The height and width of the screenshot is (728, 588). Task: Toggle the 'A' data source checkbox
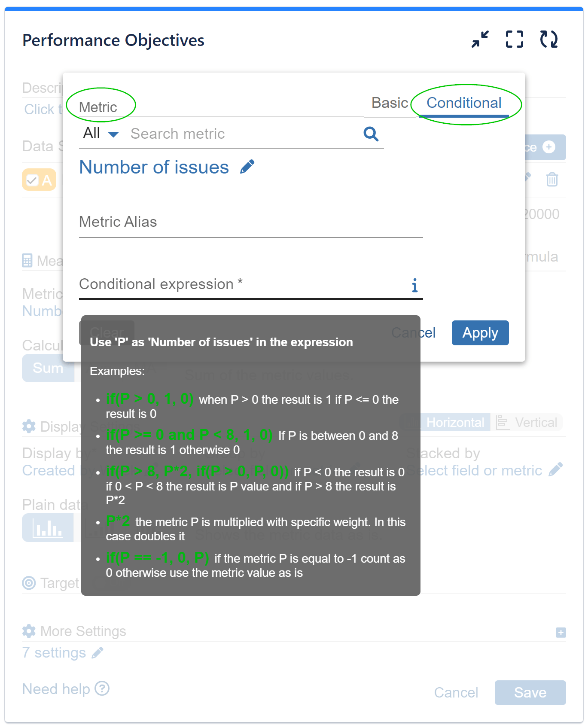pyautogui.click(x=33, y=180)
